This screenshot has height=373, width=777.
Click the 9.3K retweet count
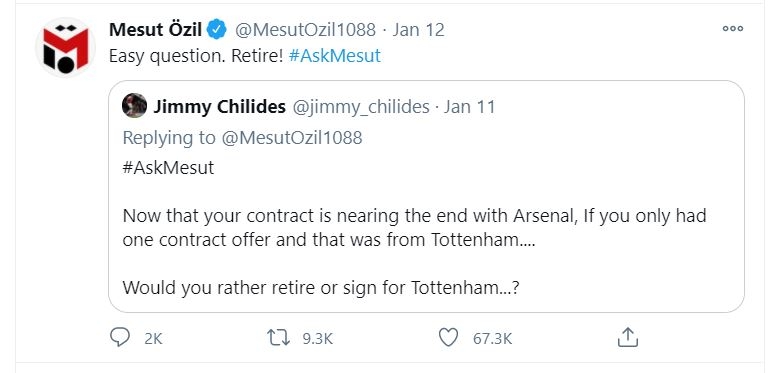[x=318, y=339]
